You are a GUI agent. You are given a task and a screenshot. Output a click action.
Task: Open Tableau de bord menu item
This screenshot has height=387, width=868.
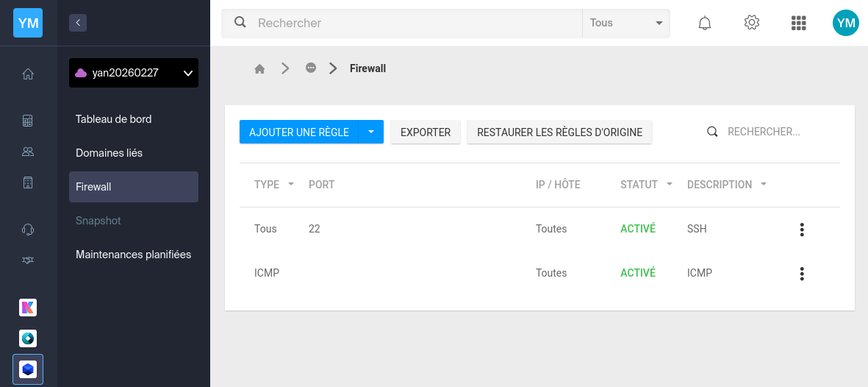click(114, 119)
